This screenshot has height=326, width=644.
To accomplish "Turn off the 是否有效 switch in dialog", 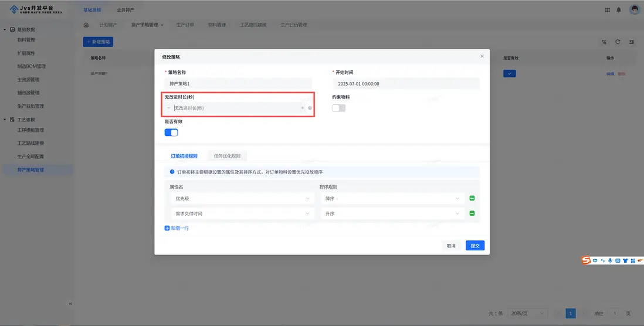I will pos(171,133).
